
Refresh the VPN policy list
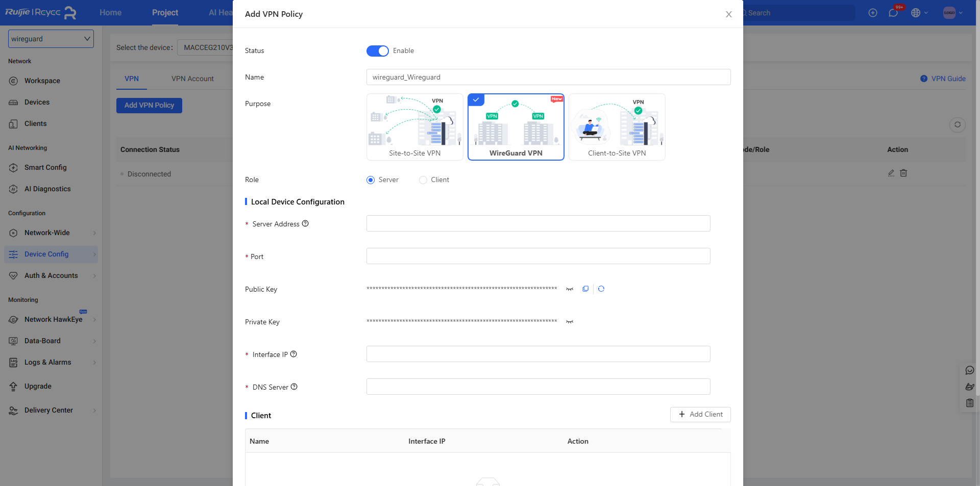point(957,124)
